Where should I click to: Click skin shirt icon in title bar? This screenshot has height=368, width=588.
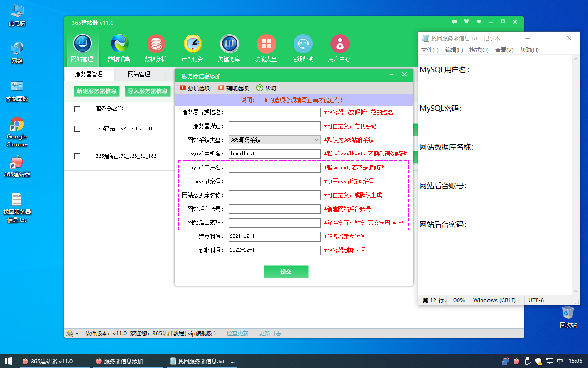pos(467,22)
